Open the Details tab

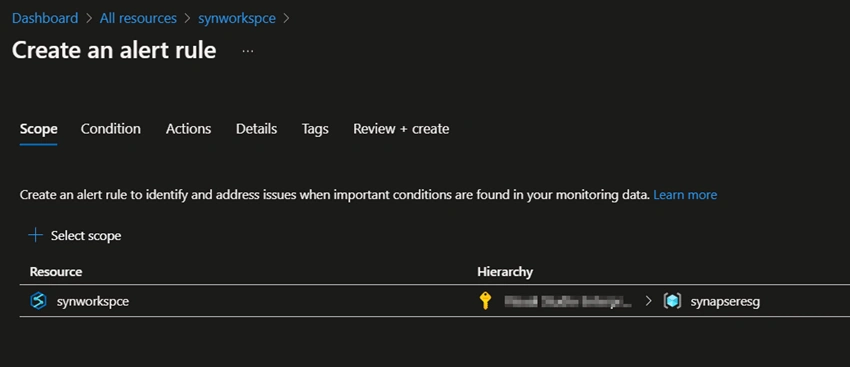(256, 129)
